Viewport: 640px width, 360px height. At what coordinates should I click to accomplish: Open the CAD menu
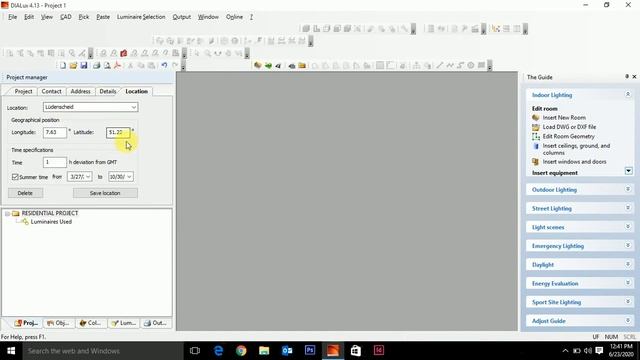pyautogui.click(x=66, y=17)
